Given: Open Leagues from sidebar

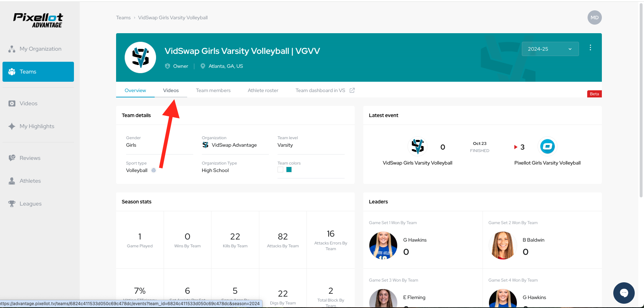Looking at the screenshot, I should click(x=38, y=204).
